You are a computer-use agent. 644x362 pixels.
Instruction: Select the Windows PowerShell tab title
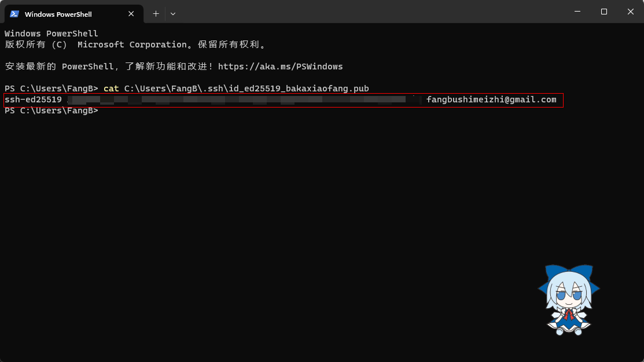click(x=58, y=14)
